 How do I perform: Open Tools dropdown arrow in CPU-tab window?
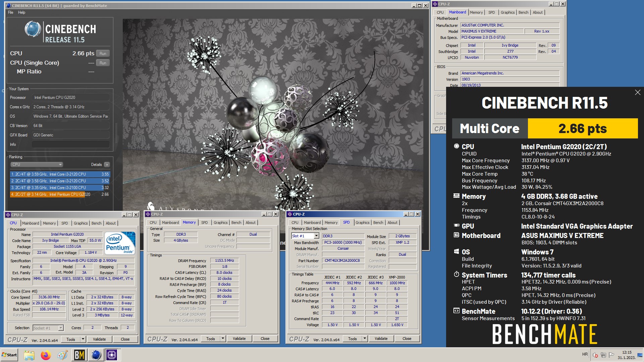(x=83, y=339)
